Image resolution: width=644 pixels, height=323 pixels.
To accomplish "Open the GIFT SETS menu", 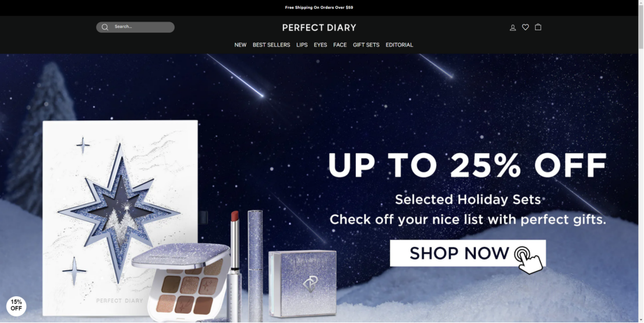I will [366, 45].
